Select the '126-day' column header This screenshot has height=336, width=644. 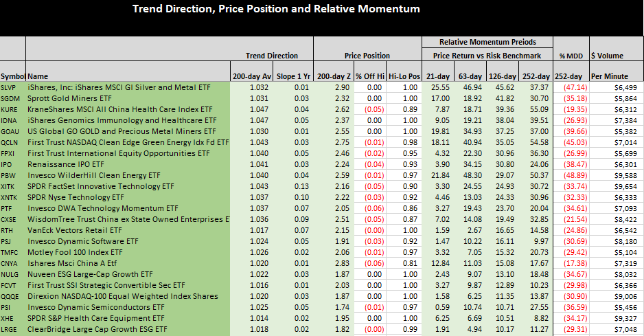tap(502, 76)
